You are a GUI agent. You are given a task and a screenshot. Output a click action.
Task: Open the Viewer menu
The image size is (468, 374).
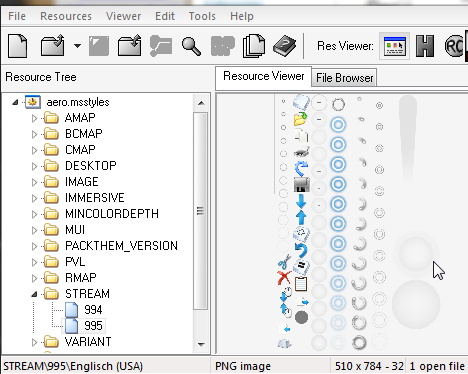click(x=124, y=16)
